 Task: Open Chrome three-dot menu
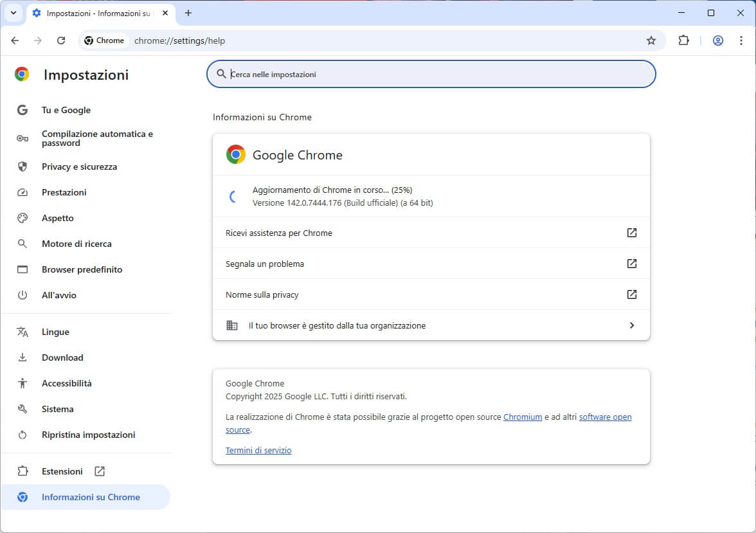pyautogui.click(x=741, y=41)
